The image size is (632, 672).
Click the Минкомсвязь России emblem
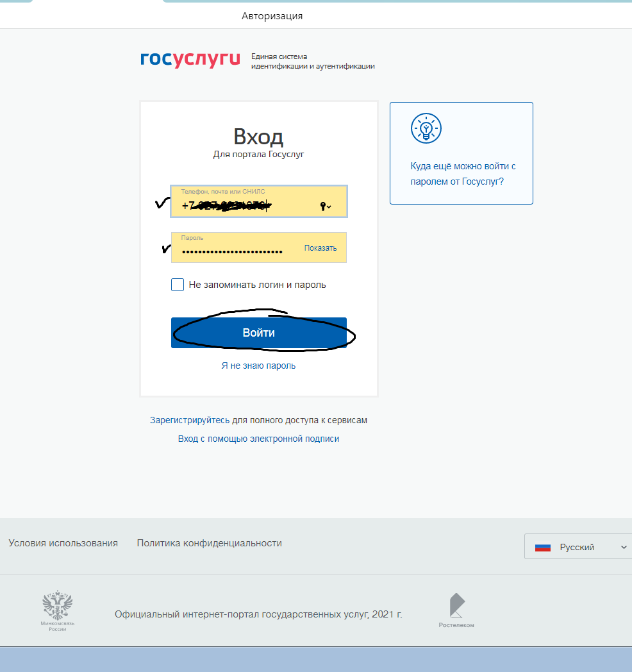pos(58,610)
